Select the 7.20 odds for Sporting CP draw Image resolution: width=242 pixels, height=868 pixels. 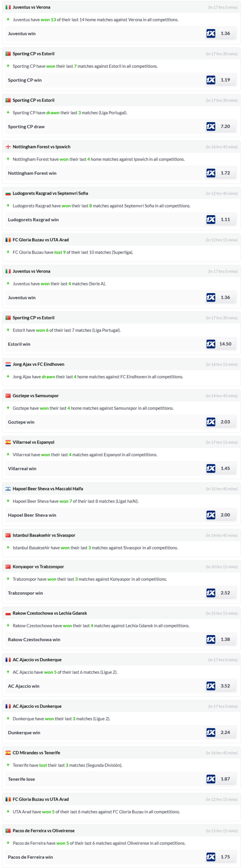pyautogui.click(x=225, y=126)
